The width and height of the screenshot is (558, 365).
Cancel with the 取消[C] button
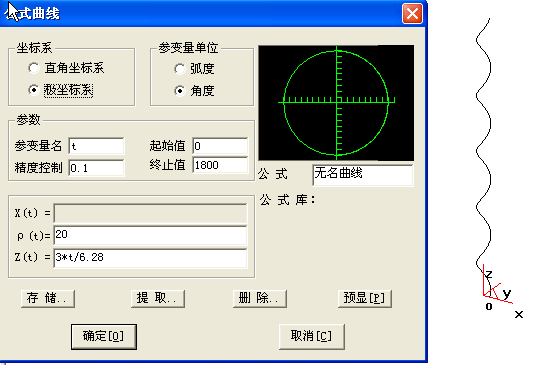click(312, 337)
